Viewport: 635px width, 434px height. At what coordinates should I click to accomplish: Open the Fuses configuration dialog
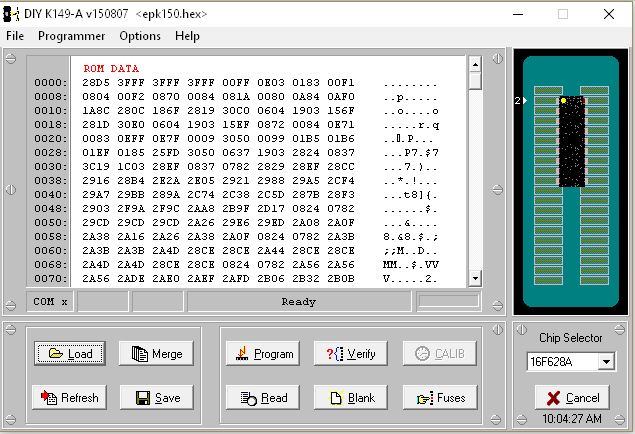pyautogui.click(x=440, y=398)
